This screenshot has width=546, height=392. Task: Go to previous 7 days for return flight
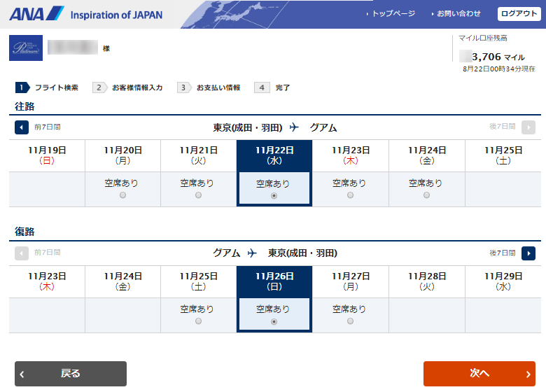(x=22, y=253)
